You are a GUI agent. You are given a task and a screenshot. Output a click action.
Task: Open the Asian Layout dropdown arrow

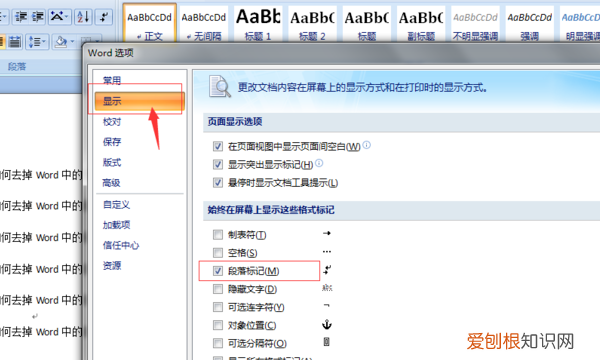[67, 17]
